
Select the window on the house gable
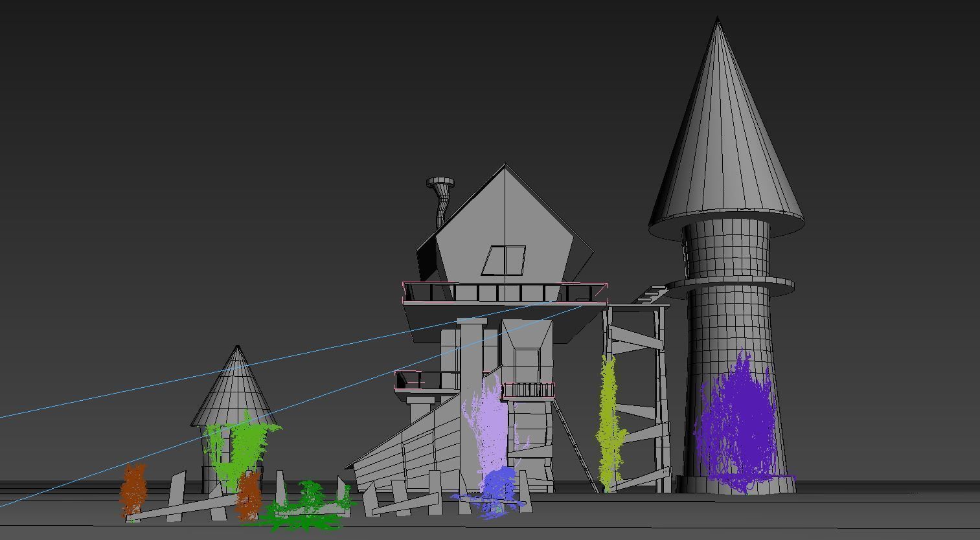(x=504, y=260)
